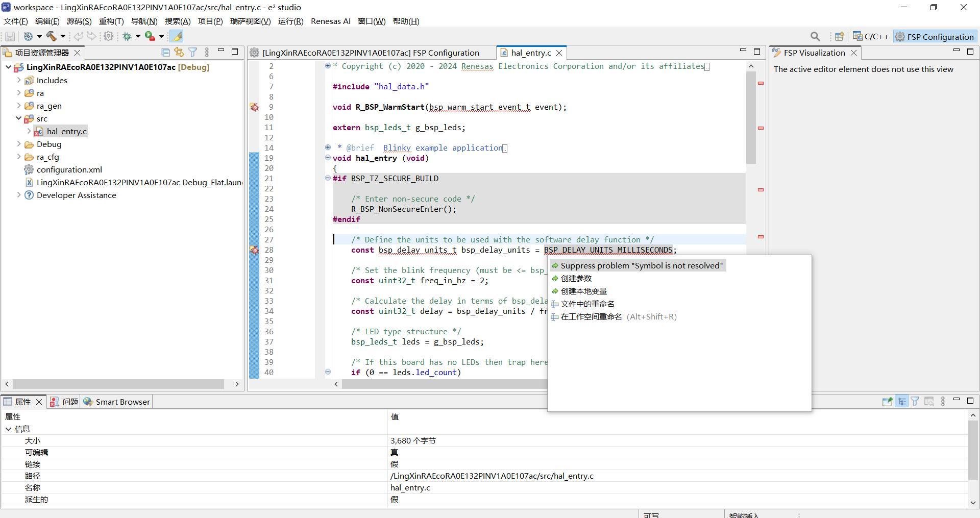Viewport: 980px width, 518px height.
Task: Toggle Link with Editor in project explorer
Action: click(179, 53)
